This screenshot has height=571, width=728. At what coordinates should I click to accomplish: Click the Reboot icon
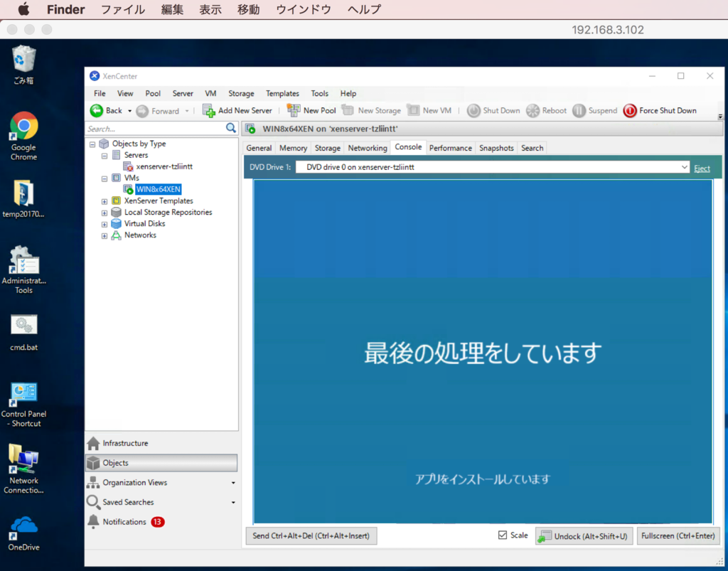[532, 110]
